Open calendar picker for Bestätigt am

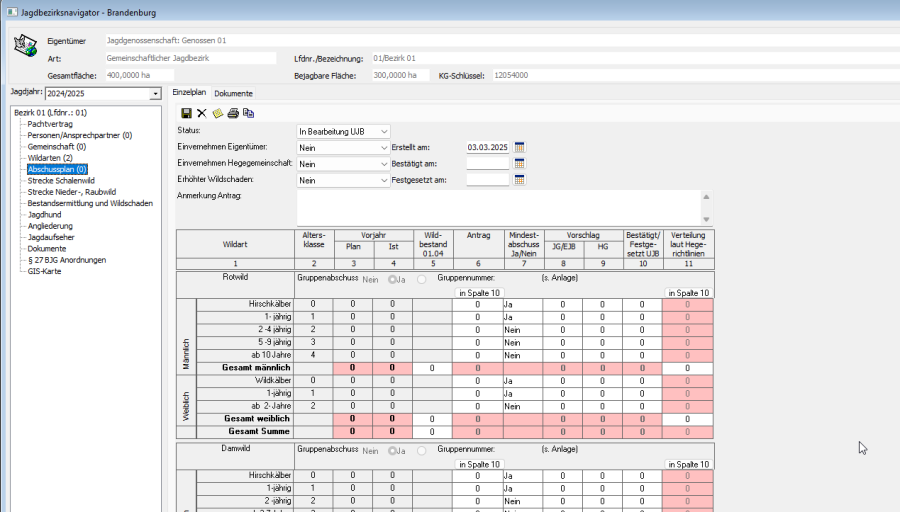pos(519,163)
